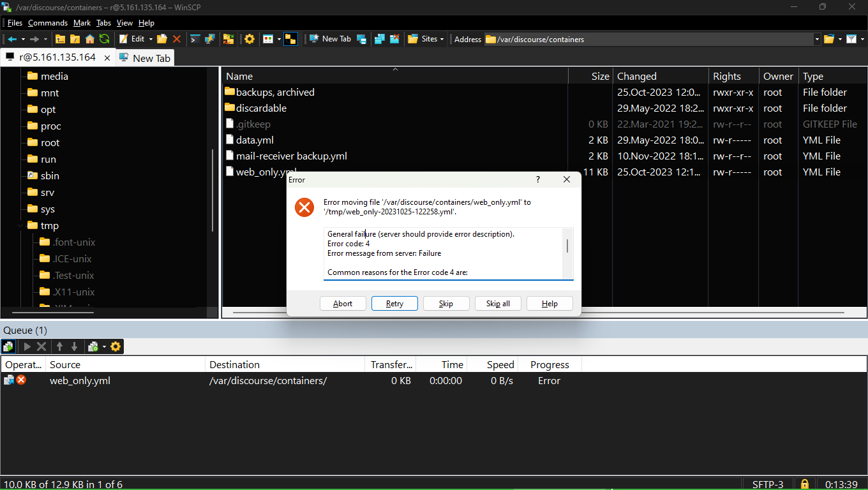Open the Commands menu
Screen dimensions: 868x490
pos(48,23)
